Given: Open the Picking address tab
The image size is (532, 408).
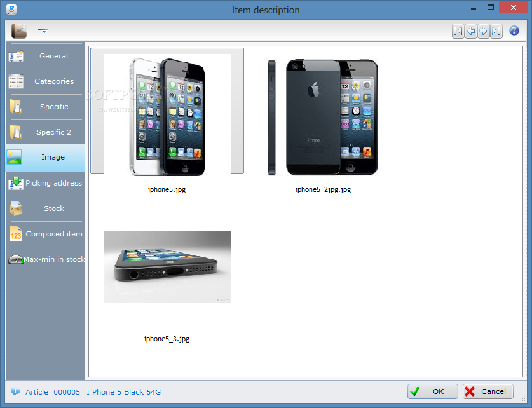Looking at the screenshot, I should click(x=45, y=183).
